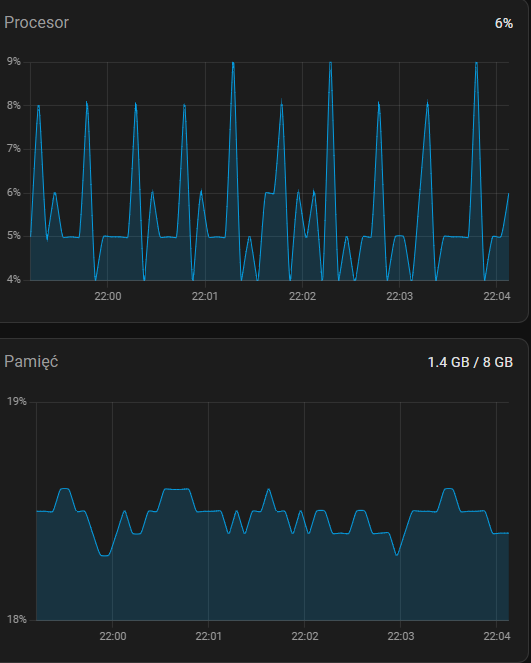The width and height of the screenshot is (531, 663).
Task: Select the 22:04 label on Procesor chart
Action: (497, 296)
